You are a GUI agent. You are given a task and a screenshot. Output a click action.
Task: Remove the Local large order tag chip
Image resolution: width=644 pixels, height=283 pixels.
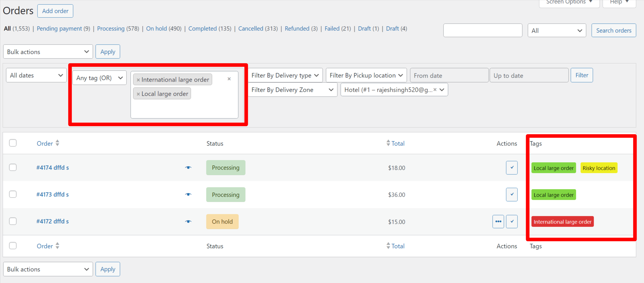coord(138,94)
